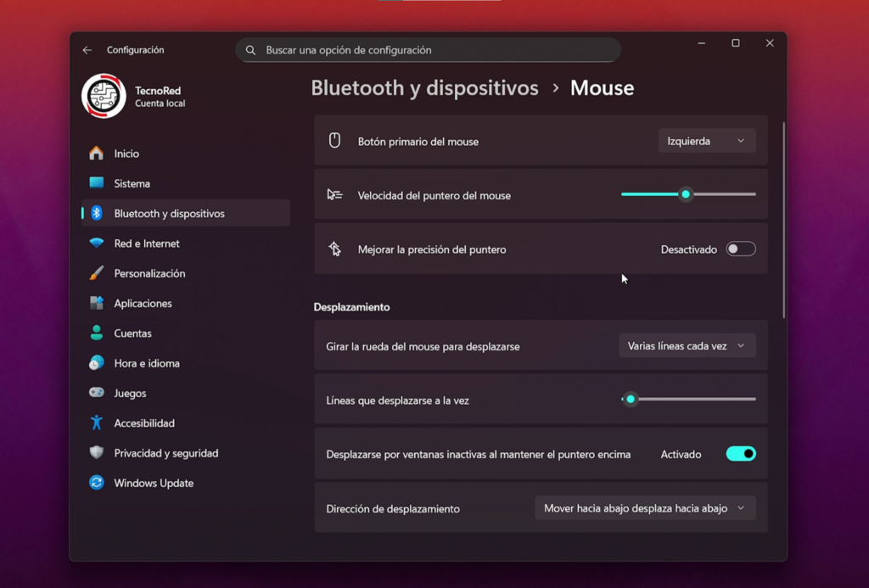Click the mouse icon beside Botón primario
This screenshot has height=588, width=869.
point(334,140)
